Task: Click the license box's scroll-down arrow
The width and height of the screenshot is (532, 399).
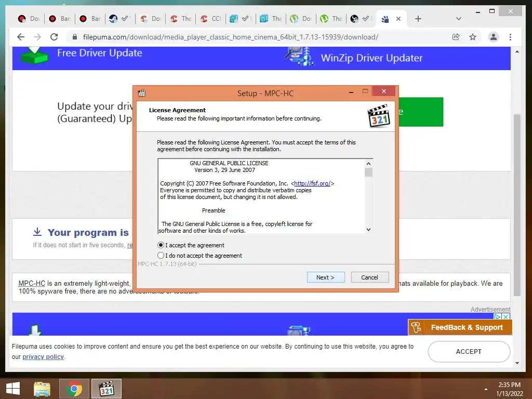Action: coord(368,230)
